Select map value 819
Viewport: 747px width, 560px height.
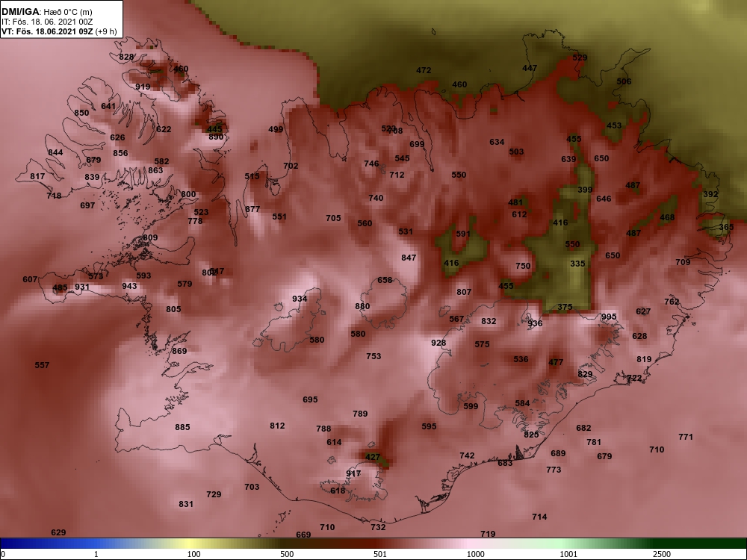(x=644, y=359)
